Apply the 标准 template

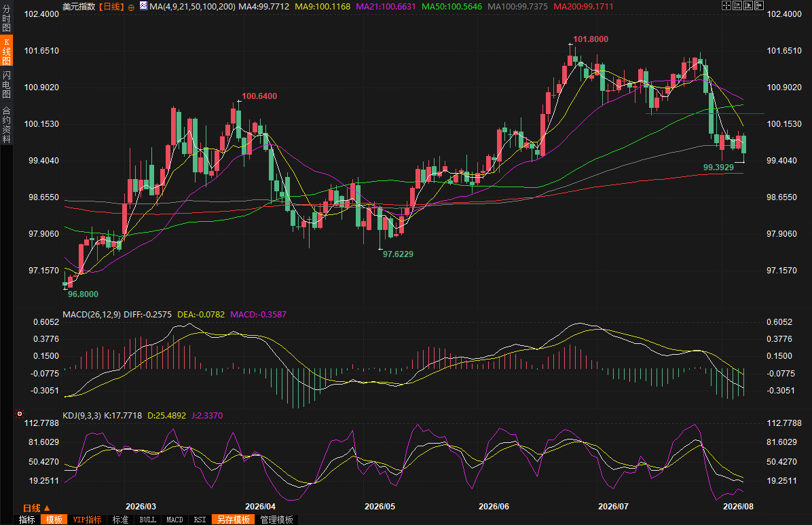click(120, 520)
